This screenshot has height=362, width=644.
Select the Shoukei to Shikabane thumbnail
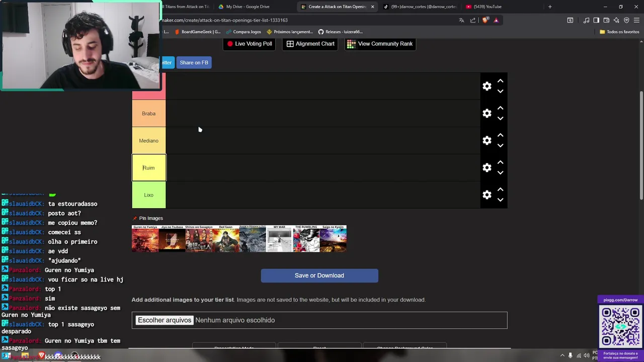click(253, 238)
